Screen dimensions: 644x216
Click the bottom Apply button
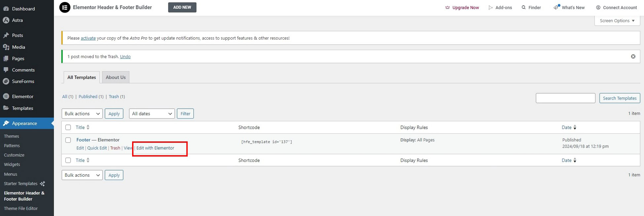[x=114, y=175]
